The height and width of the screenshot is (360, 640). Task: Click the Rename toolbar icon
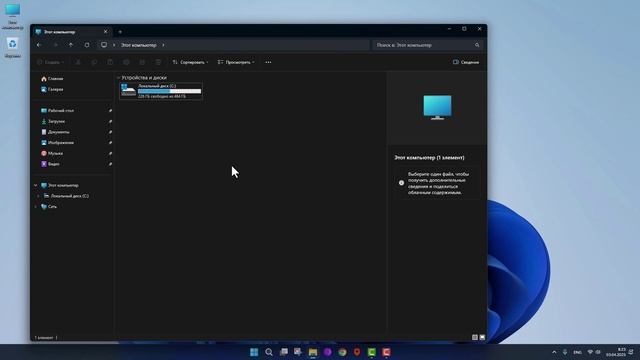(126, 62)
